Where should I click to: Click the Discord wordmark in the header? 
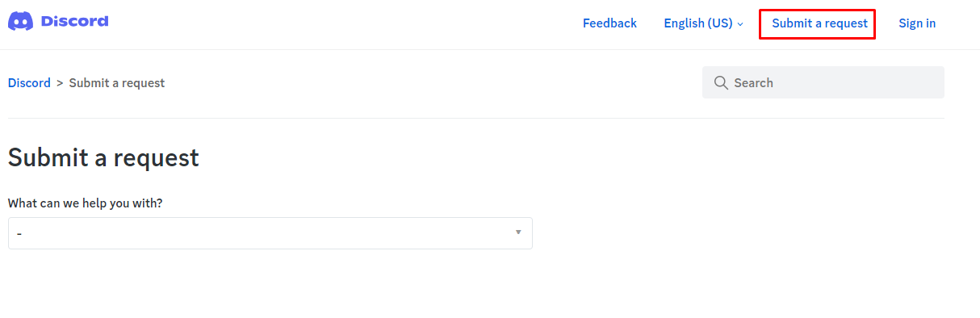click(74, 21)
